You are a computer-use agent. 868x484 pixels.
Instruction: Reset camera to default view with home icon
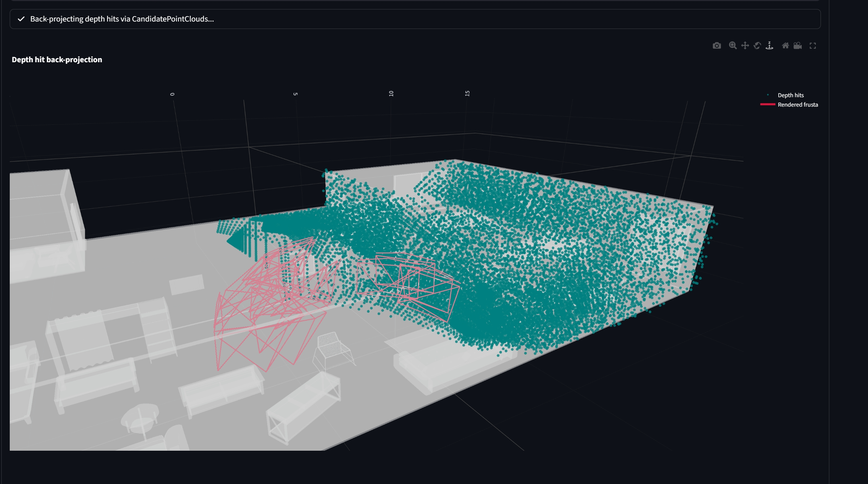pyautogui.click(x=786, y=45)
